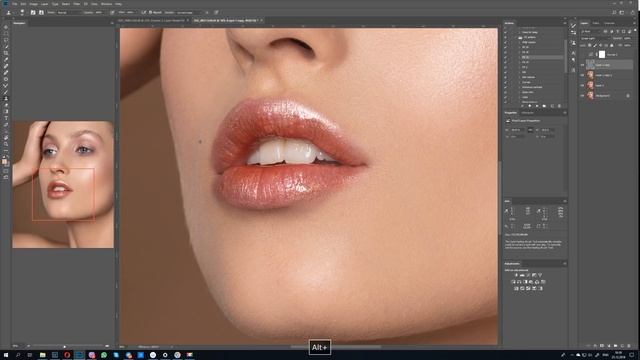Click the play action button in Actions panel
This screenshot has width=640, height=360.
[x=537, y=106]
